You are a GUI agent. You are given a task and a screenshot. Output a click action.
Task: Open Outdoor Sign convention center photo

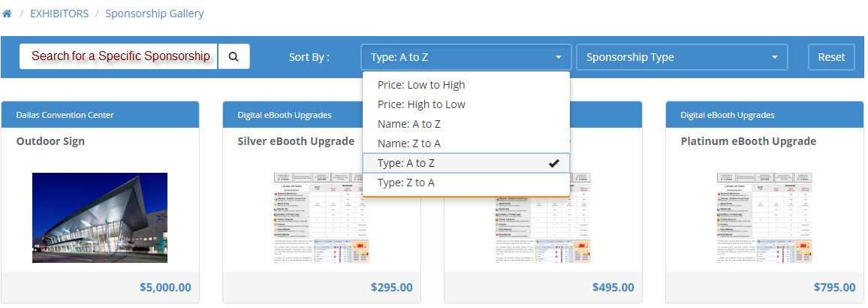pos(100,218)
